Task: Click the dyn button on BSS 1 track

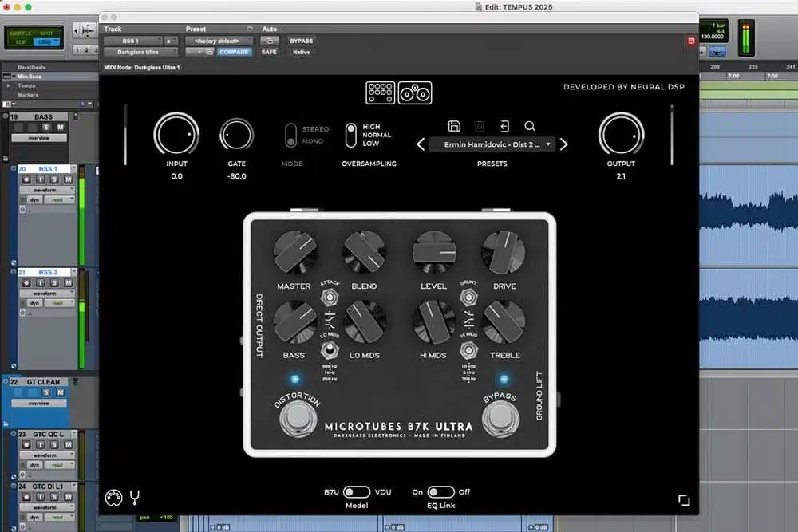Action: coord(34,200)
